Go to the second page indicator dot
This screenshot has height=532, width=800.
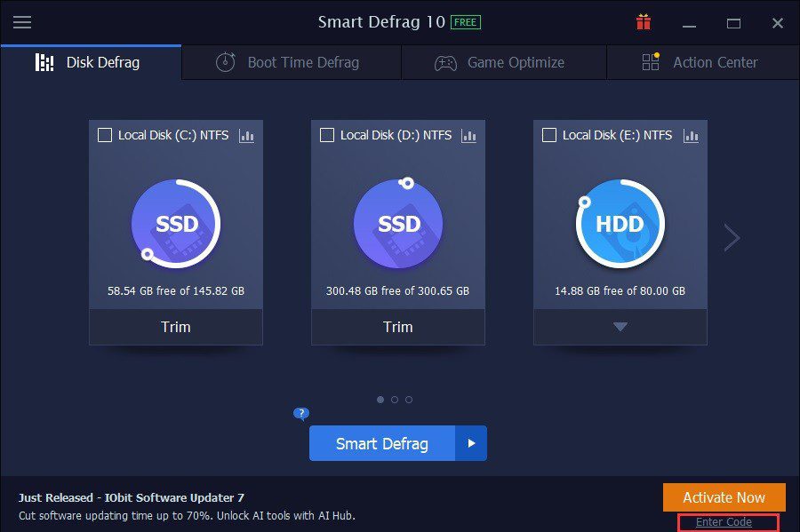click(395, 400)
